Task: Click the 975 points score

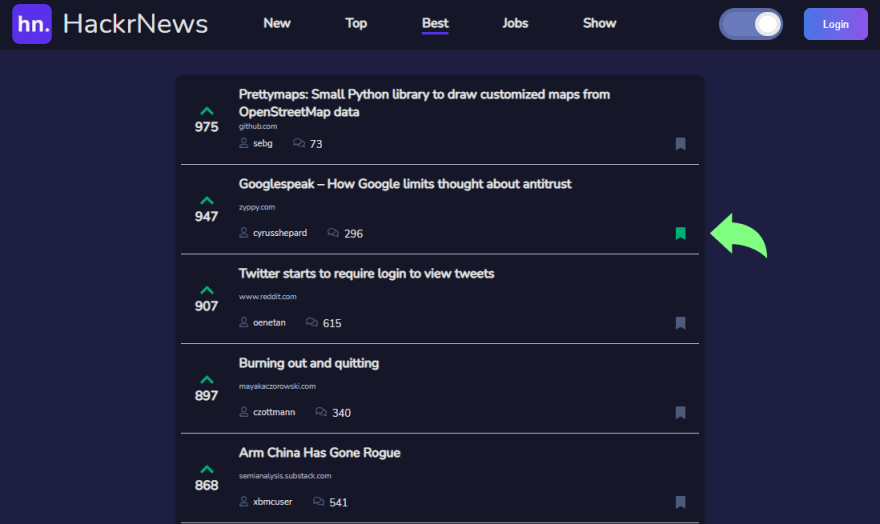Action: pyautogui.click(x=207, y=127)
